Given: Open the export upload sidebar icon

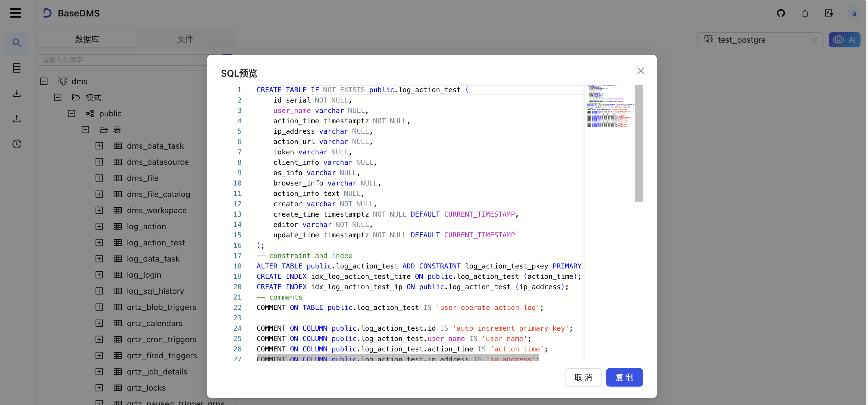Looking at the screenshot, I should coord(16,118).
